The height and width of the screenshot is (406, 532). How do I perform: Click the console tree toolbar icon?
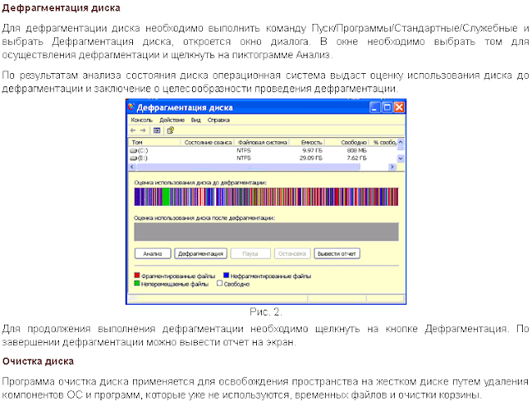pyautogui.click(x=157, y=130)
